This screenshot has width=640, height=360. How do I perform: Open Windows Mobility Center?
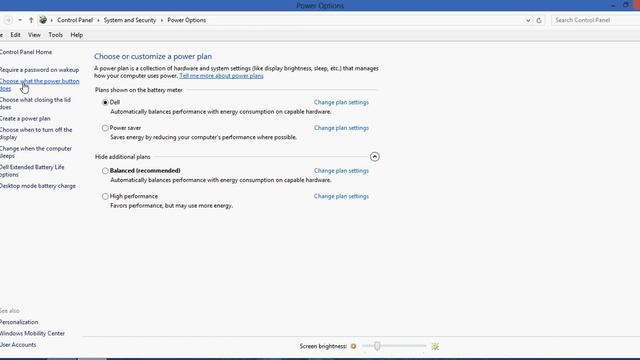[32, 333]
